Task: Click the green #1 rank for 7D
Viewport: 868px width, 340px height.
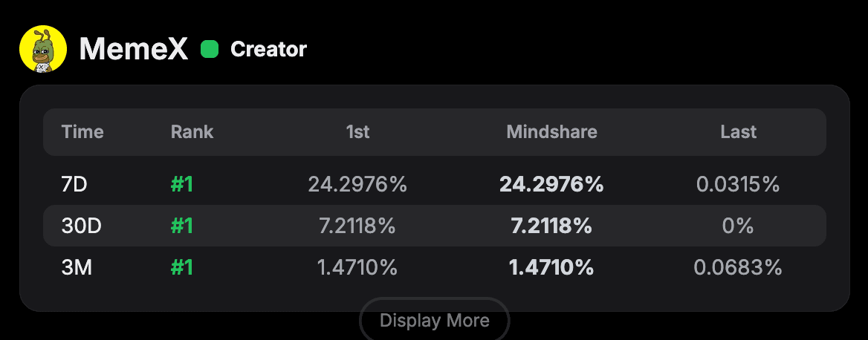Action: coord(181,184)
